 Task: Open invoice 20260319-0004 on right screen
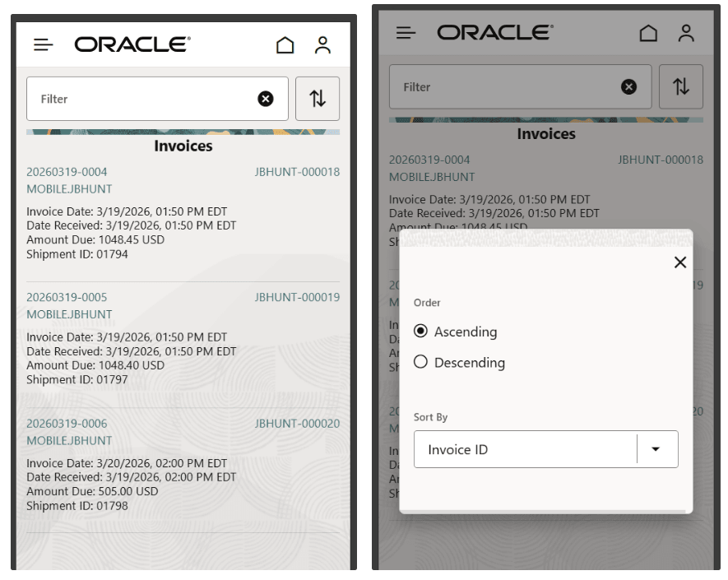pos(429,160)
